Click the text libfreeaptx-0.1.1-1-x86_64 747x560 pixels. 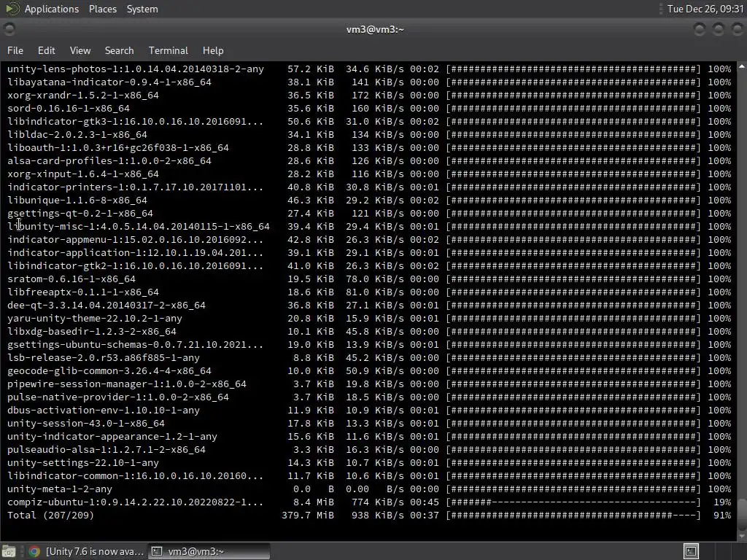tap(83, 292)
